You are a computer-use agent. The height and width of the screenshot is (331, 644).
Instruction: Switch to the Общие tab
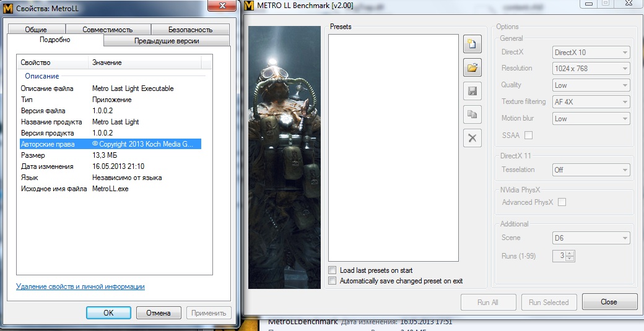tap(36, 30)
